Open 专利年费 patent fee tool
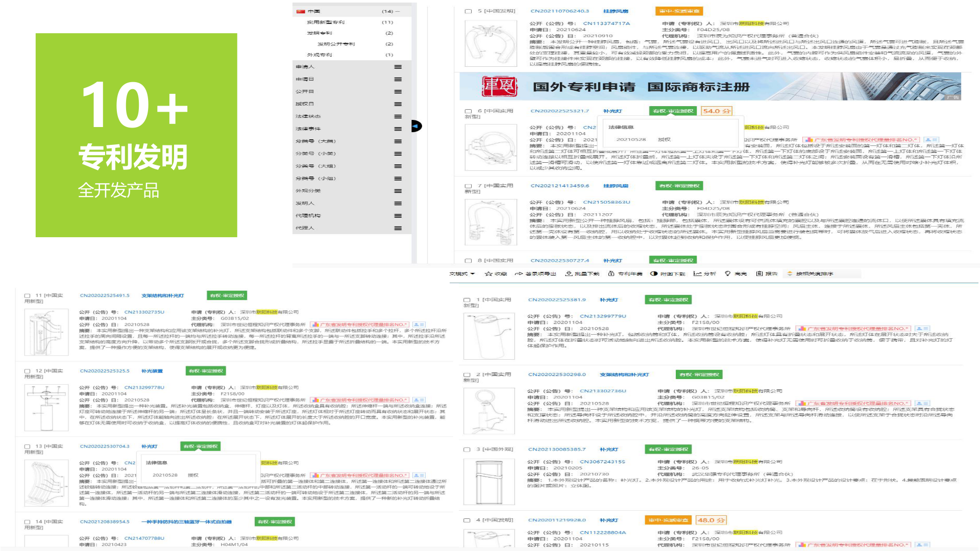The height and width of the screenshot is (551, 980). click(611, 274)
